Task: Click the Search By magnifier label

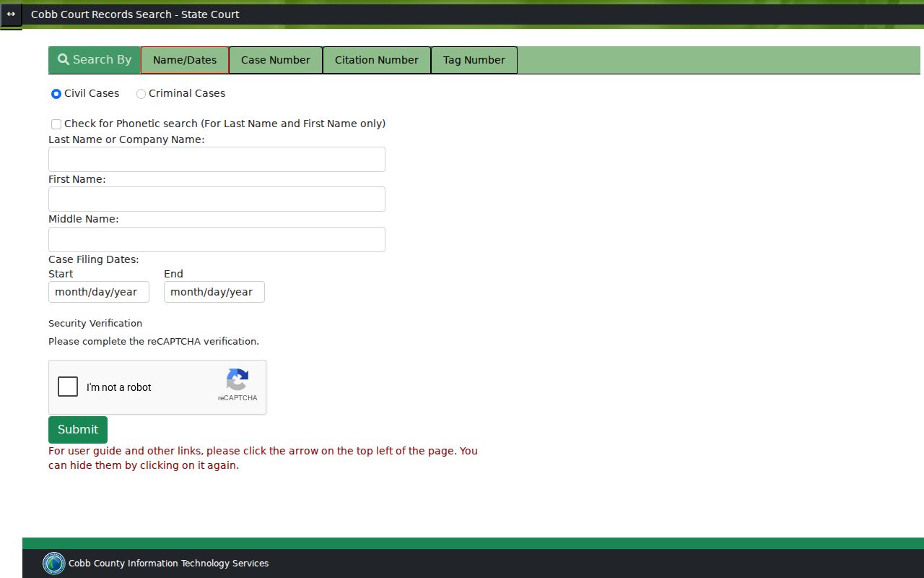Action: 95,60
